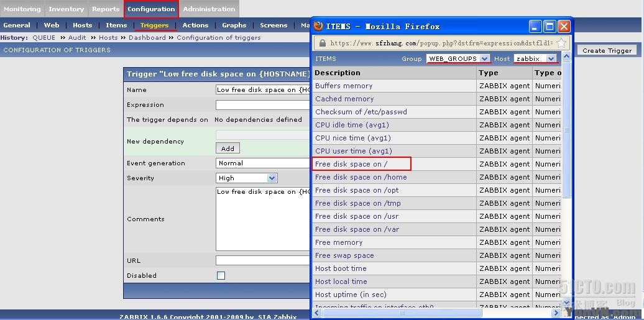Open Dashboard history link
The width and height of the screenshot is (644, 320).
click(147, 37)
